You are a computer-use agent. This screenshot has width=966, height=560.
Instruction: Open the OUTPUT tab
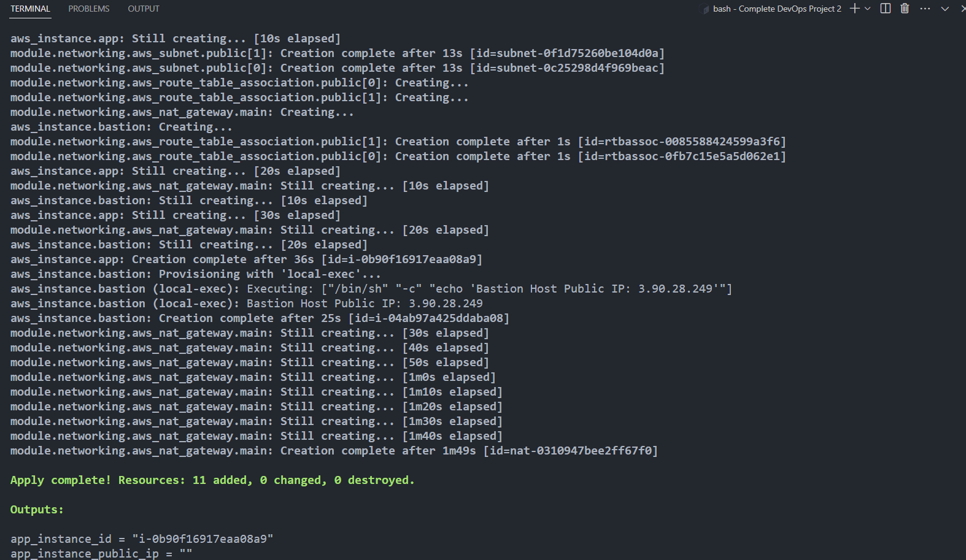coord(143,9)
